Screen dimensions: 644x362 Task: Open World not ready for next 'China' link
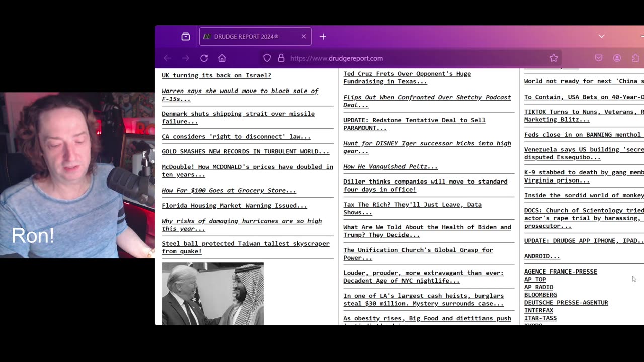point(584,81)
